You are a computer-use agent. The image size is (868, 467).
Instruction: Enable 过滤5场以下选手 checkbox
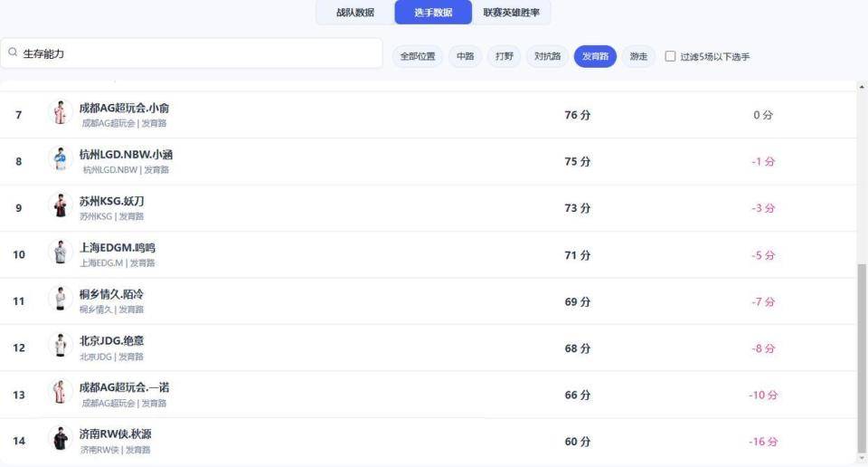click(670, 56)
